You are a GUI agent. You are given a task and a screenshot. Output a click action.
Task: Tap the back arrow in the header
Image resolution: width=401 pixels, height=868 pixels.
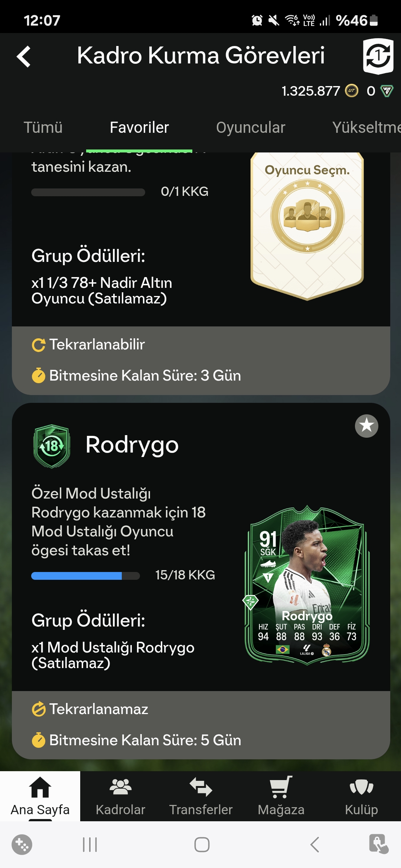24,57
